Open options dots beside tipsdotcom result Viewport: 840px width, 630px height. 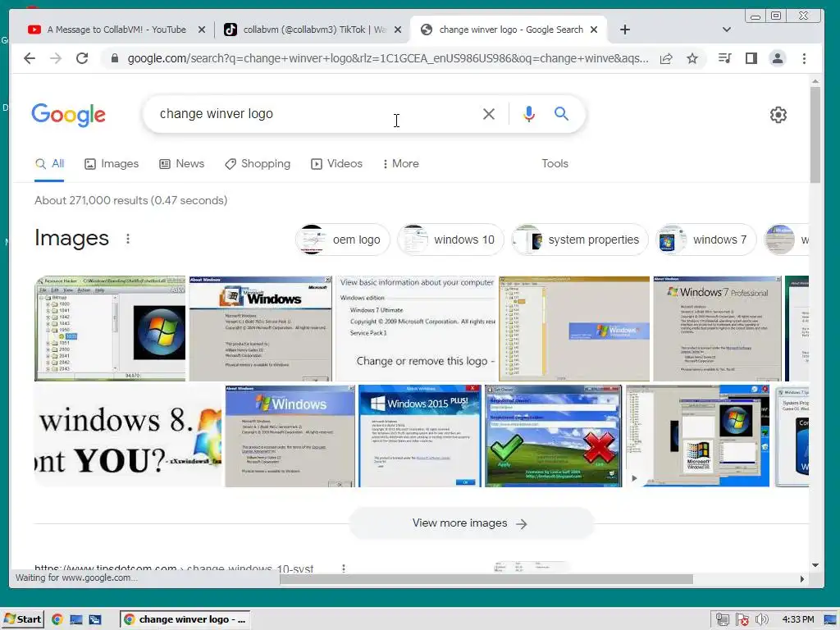344,568
